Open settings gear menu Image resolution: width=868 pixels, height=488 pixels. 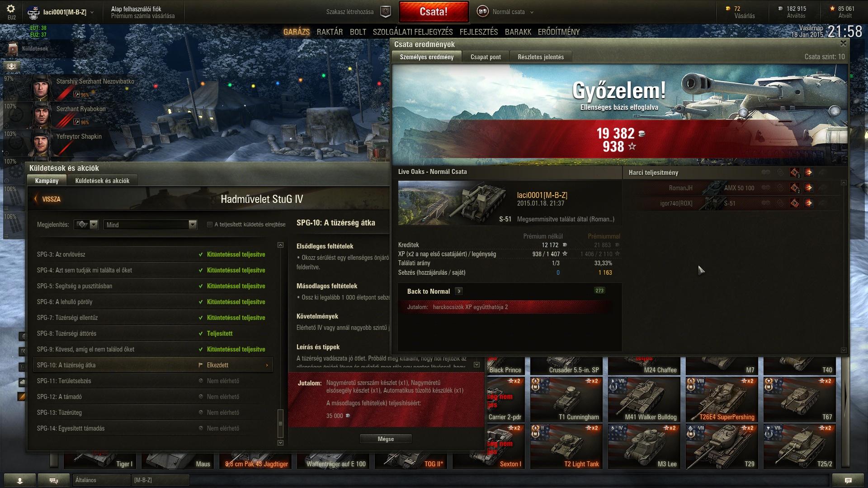11,9
